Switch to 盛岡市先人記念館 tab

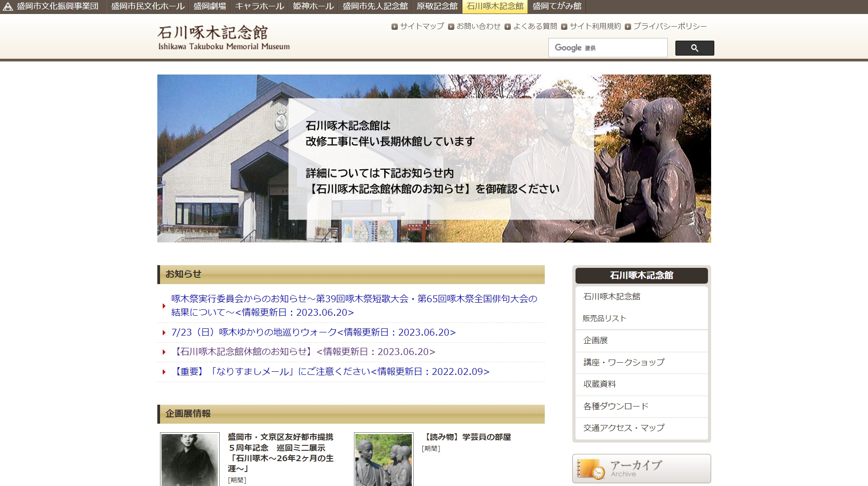[x=375, y=6]
